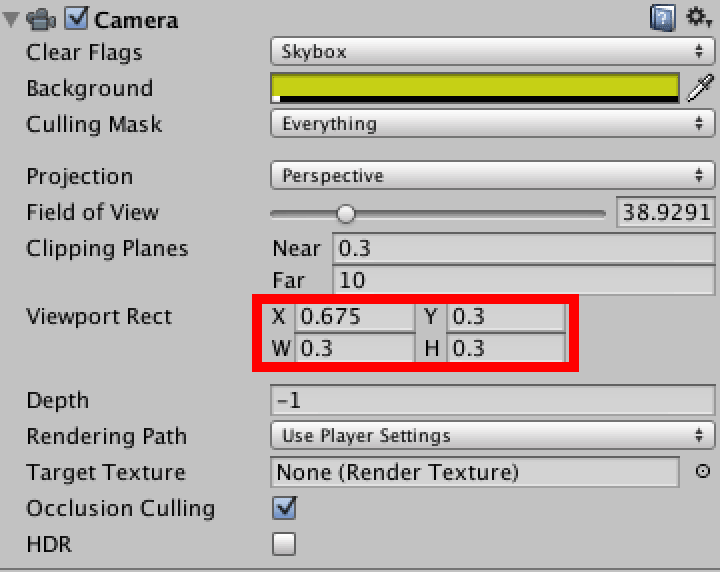Open the Rendering Path dropdown
The image size is (720, 572).
492,435
